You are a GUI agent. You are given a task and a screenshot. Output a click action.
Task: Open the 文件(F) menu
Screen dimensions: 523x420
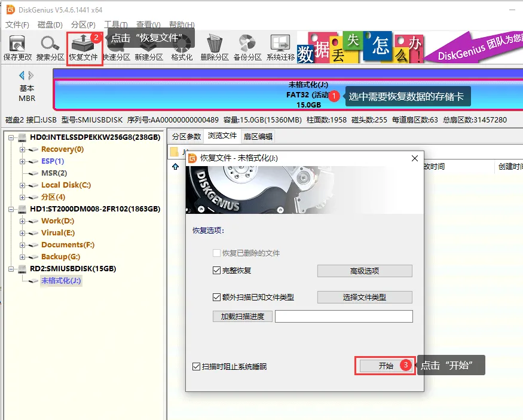pyautogui.click(x=17, y=24)
